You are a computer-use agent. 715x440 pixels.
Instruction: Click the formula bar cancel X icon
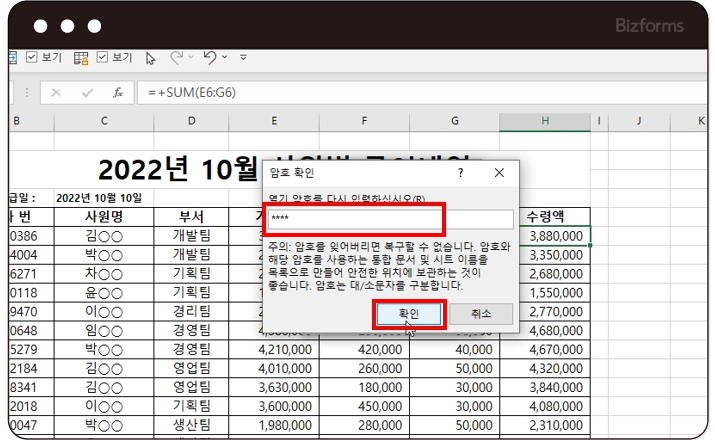point(56,92)
